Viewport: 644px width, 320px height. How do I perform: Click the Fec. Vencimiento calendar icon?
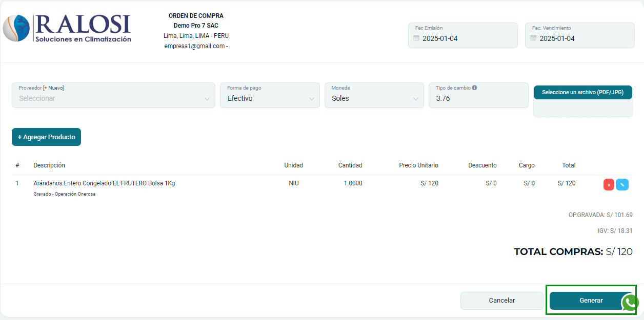coord(533,38)
